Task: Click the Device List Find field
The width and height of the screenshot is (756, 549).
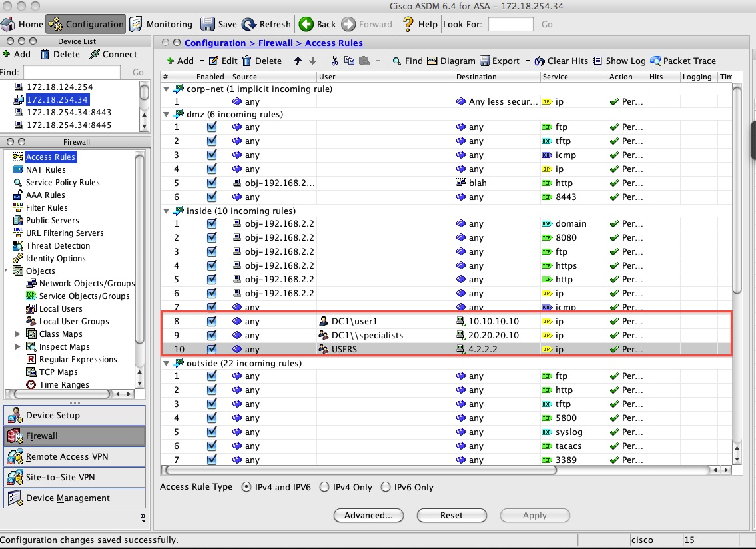Action: coord(72,72)
